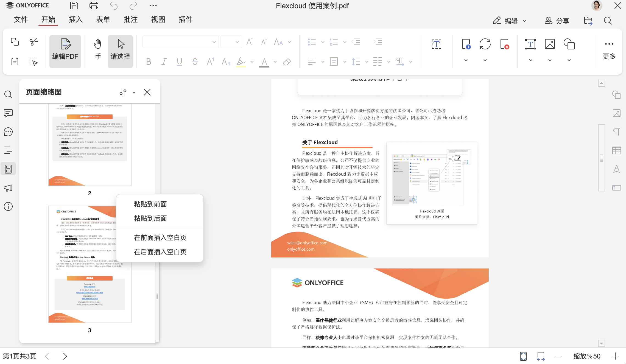Expand the font color dropdown arrow
626x364 pixels.
[x=275, y=62]
